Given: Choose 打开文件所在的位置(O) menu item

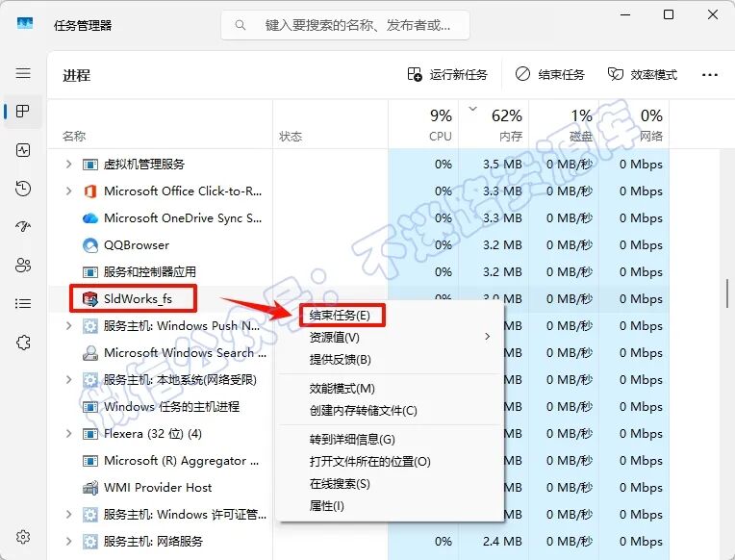Looking at the screenshot, I should click(391, 462).
